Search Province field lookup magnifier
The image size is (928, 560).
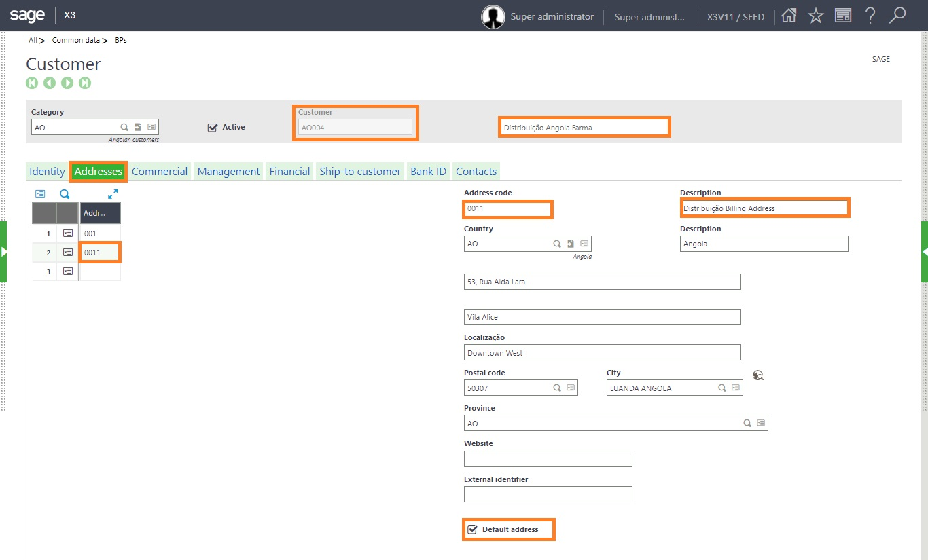[x=747, y=423]
